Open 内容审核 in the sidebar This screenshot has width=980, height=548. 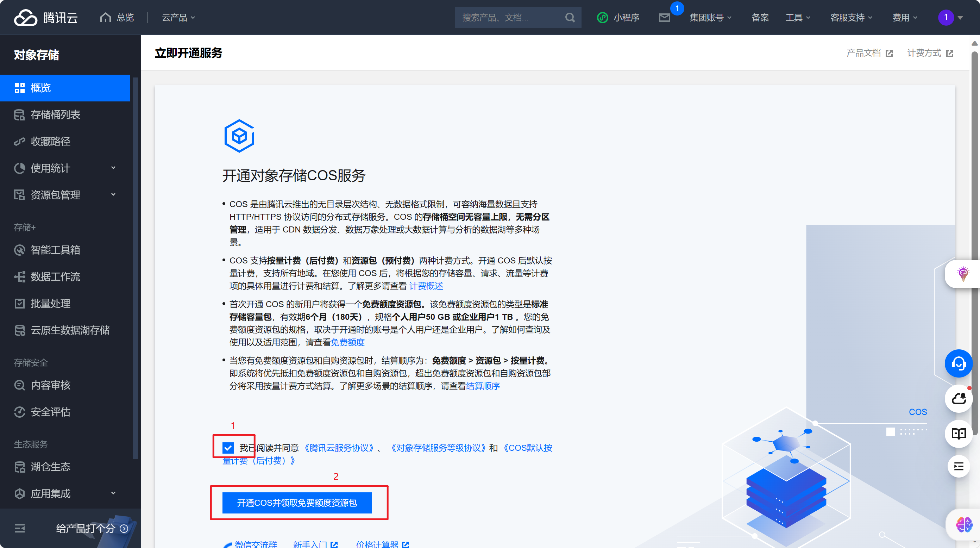tap(51, 385)
